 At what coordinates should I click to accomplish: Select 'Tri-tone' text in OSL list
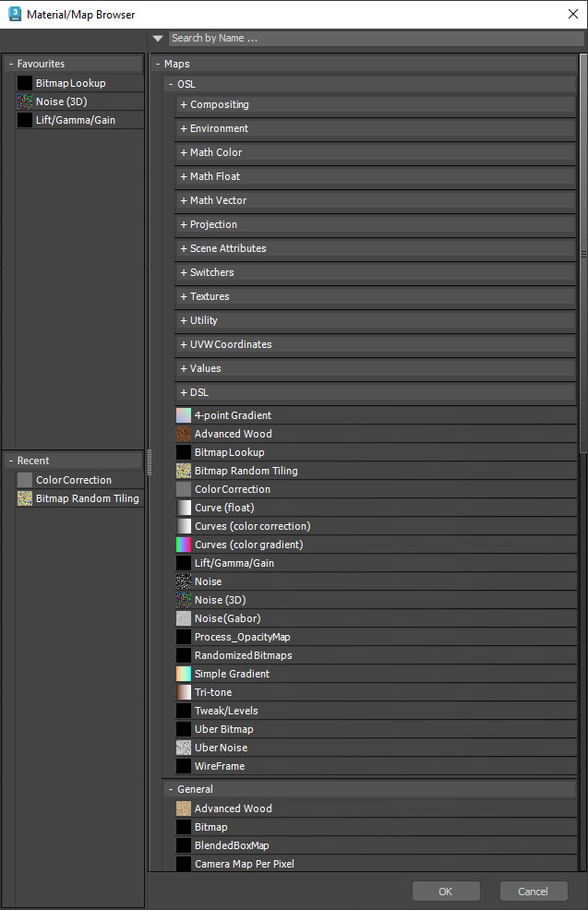(213, 692)
